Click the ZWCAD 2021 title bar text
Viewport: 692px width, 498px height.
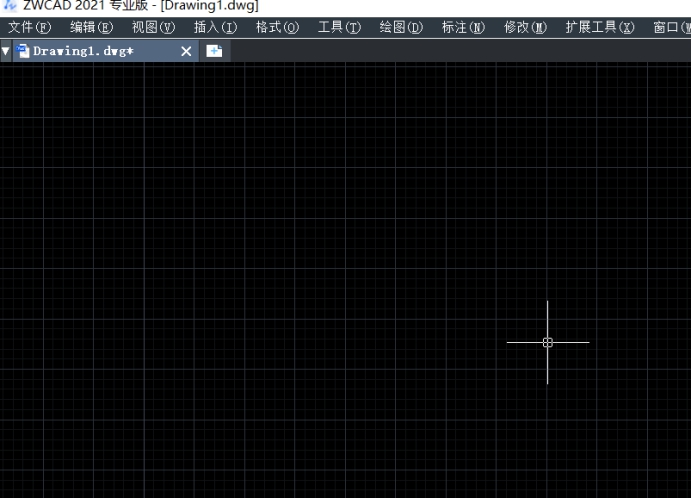click(140, 6)
